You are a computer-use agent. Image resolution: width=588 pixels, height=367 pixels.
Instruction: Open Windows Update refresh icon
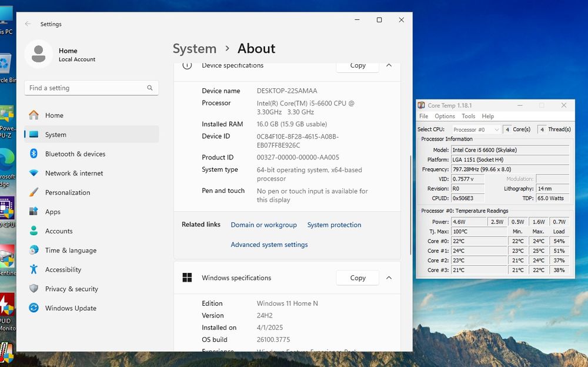tap(34, 308)
